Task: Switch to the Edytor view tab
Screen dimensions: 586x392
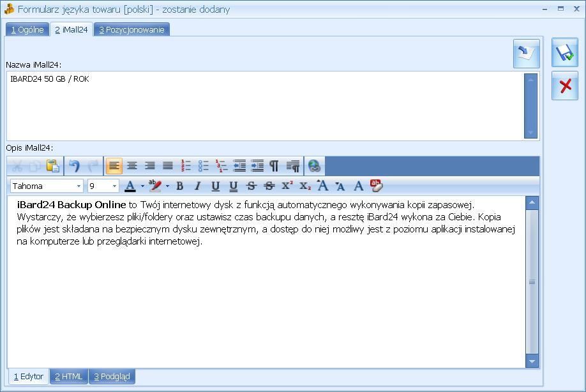Action: [x=29, y=376]
